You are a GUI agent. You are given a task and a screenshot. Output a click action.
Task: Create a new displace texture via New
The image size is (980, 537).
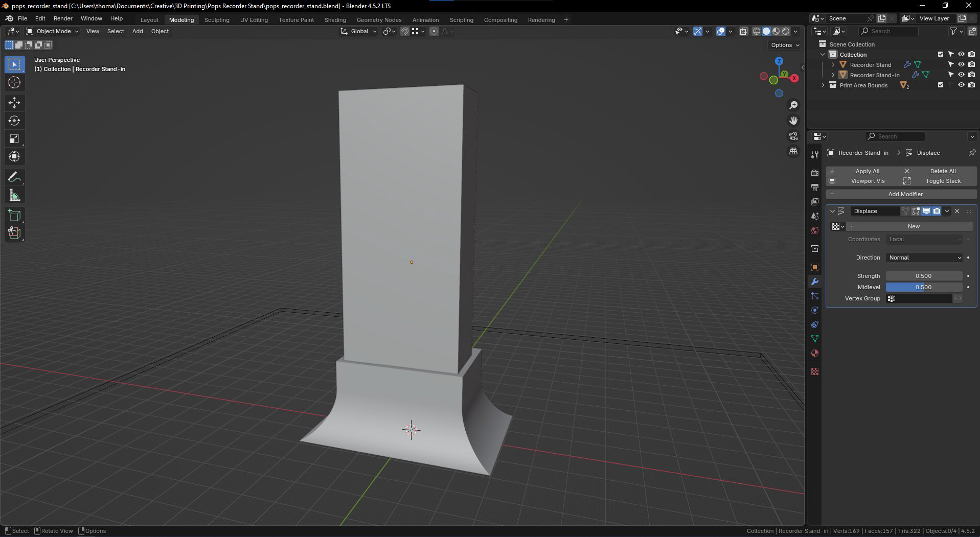point(914,226)
